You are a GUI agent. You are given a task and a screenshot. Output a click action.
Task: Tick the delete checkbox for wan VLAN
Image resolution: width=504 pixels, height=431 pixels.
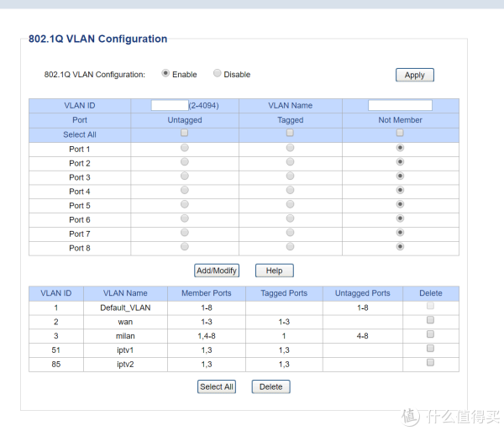point(430,321)
